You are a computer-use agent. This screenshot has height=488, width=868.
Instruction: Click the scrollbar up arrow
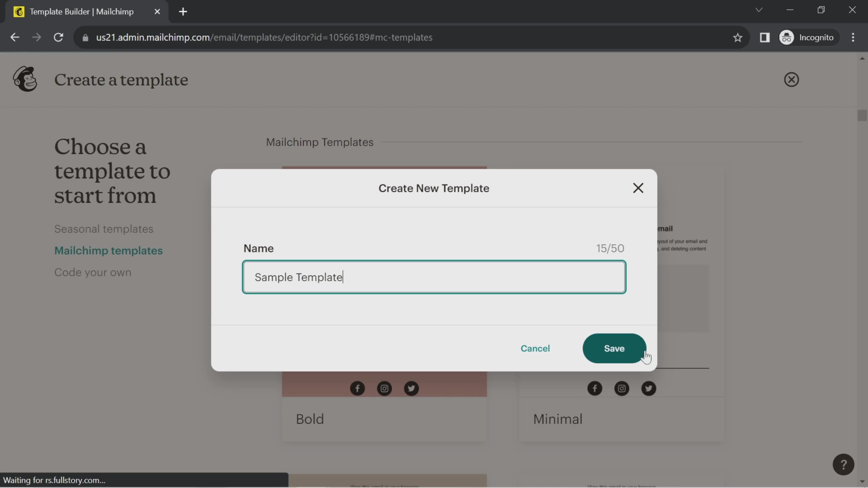tap(862, 58)
